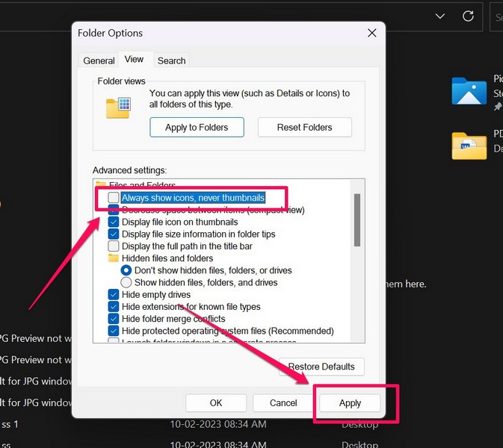This screenshot has width=503, height=448.
Task: Select Show hidden files, folders, and drives
Action: (x=126, y=282)
